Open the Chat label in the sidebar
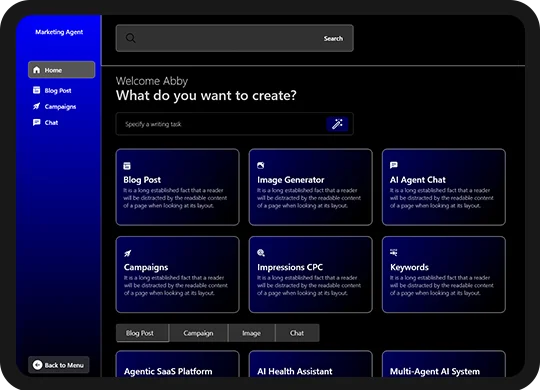The height and width of the screenshot is (390, 540). [x=51, y=123]
